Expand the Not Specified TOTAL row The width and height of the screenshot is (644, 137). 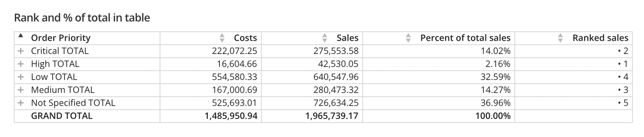point(21,103)
